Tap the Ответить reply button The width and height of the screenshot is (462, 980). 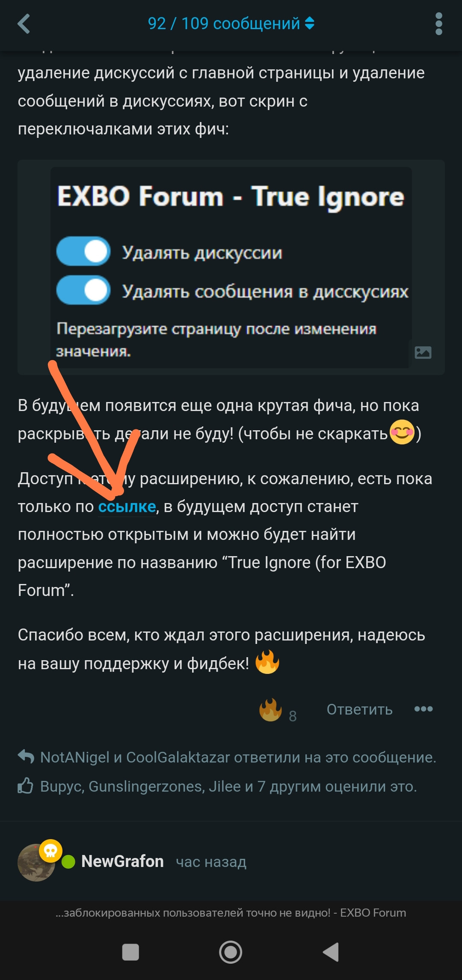(x=360, y=709)
